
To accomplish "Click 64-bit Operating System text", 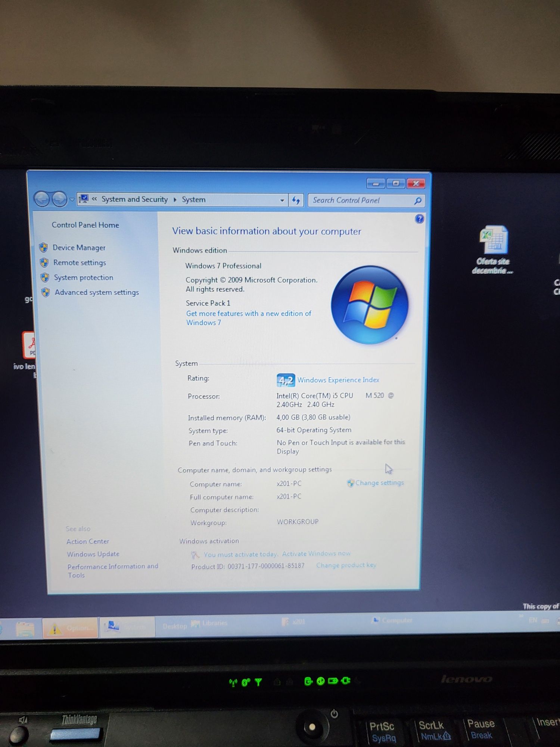I will pyautogui.click(x=314, y=430).
